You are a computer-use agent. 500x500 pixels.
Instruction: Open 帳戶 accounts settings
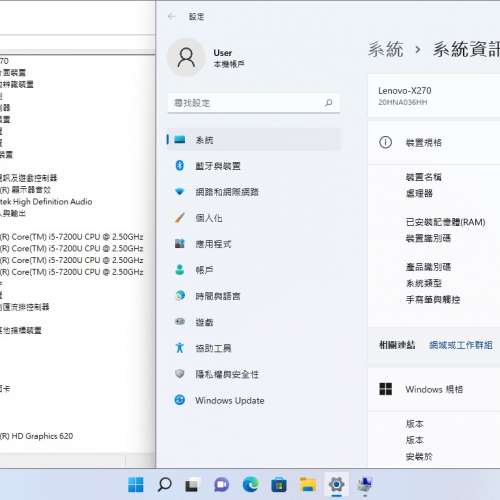click(254, 270)
